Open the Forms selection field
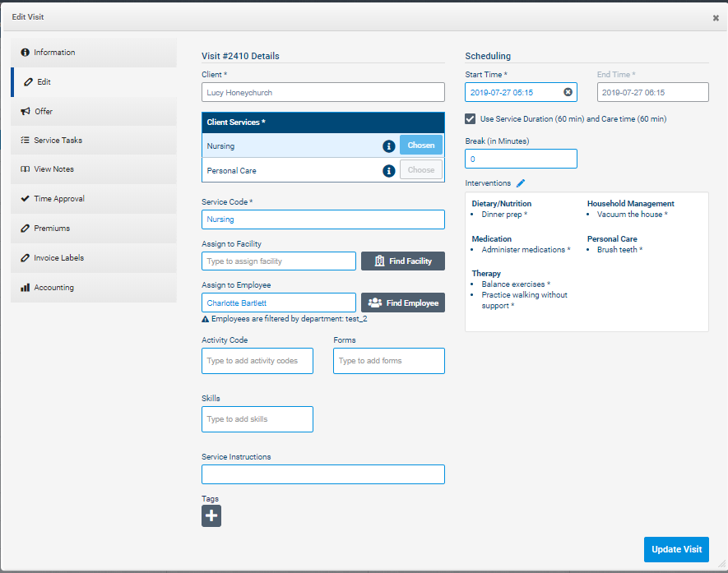The width and height of the screenshot is (728, 573). [x=388, y=361]
